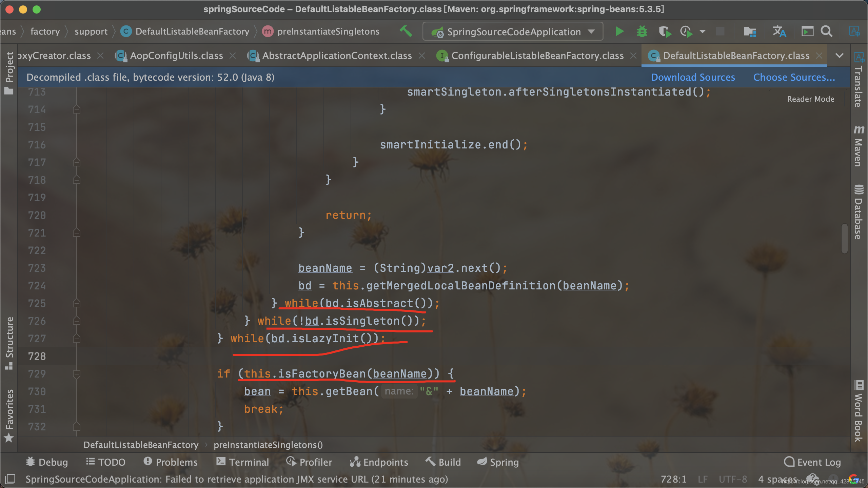Screen dimensions: 868x488
Task: Click the Debug bug icon in toolbar
Action: pyautogui.click(x=642, y=32)
